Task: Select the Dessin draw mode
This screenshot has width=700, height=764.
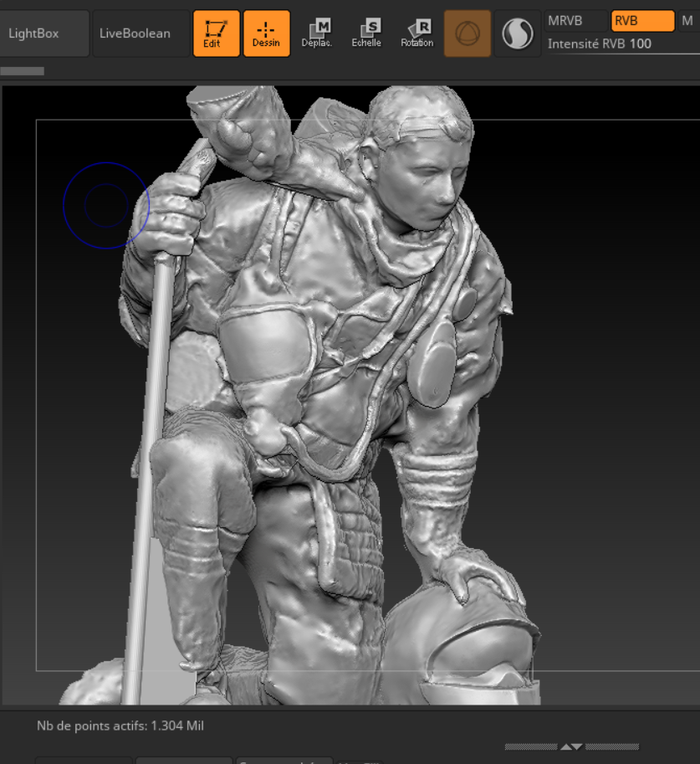Action: (x=267, y=33)
